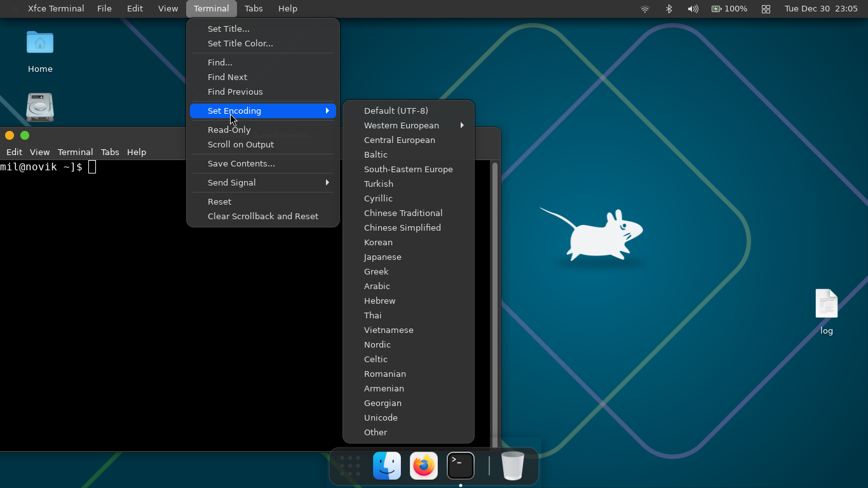The height and width of the screenshot is (488, 868).
Task: Open the top bar Help menu
Action: click(x=288, y=9)
